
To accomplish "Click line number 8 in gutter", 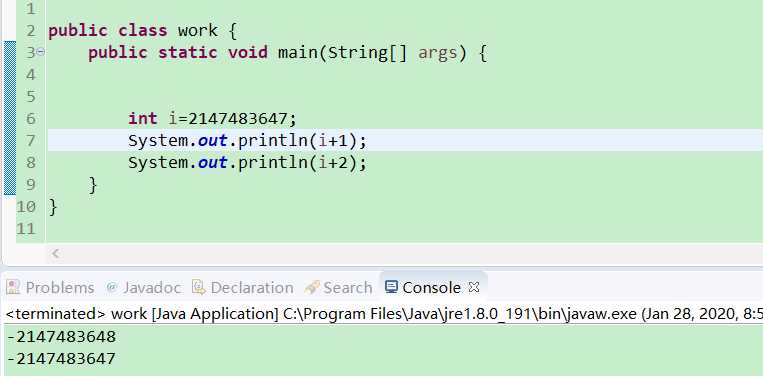I will click(31, 162).
